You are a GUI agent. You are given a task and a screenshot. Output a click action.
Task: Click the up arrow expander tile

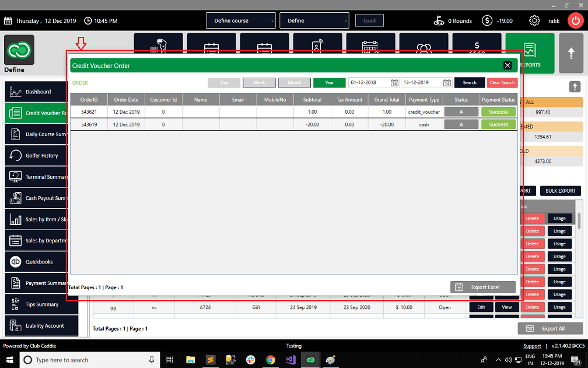tap(571, 53)
